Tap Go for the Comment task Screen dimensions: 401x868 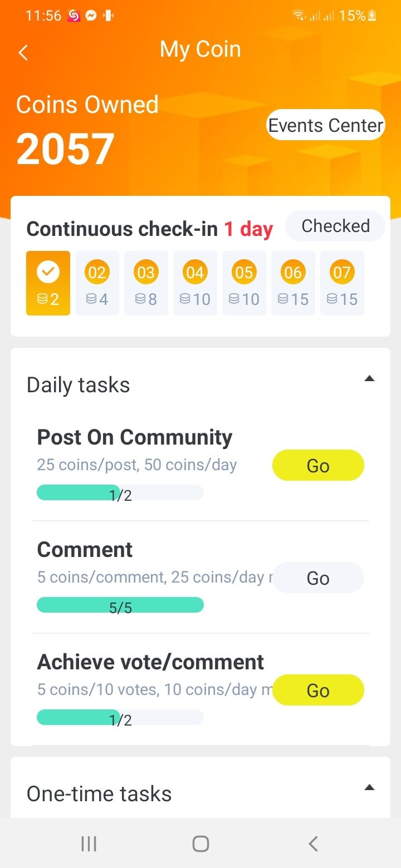pos(318,578)
